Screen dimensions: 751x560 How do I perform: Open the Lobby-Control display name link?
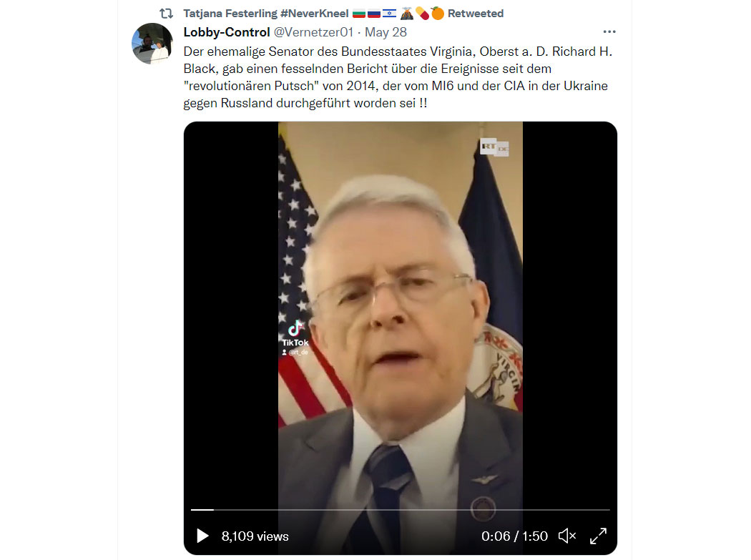[227, 32]
